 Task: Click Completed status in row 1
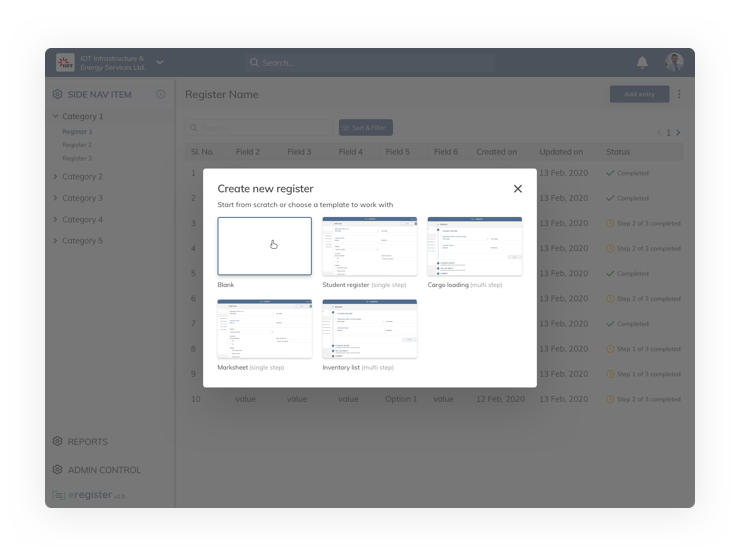[632, 173]
